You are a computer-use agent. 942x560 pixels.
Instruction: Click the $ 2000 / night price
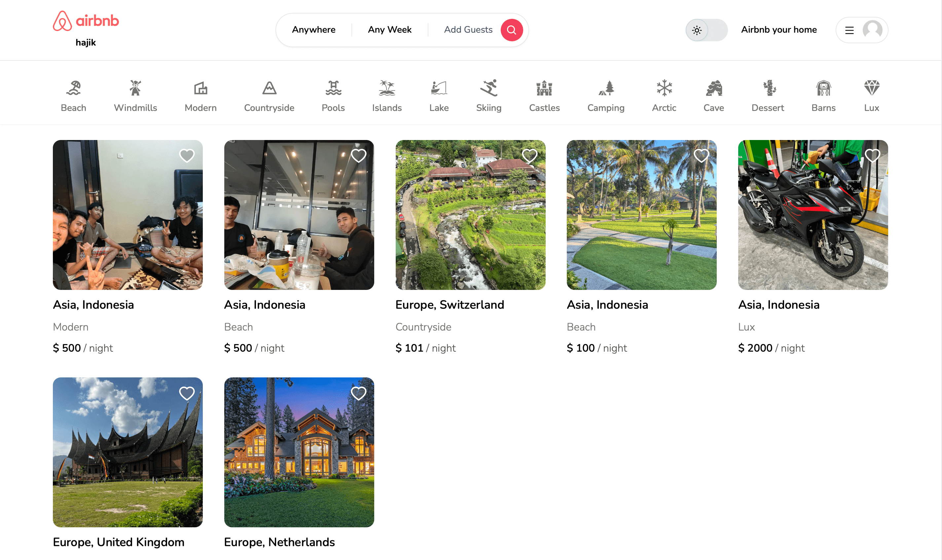click(771, 348)
